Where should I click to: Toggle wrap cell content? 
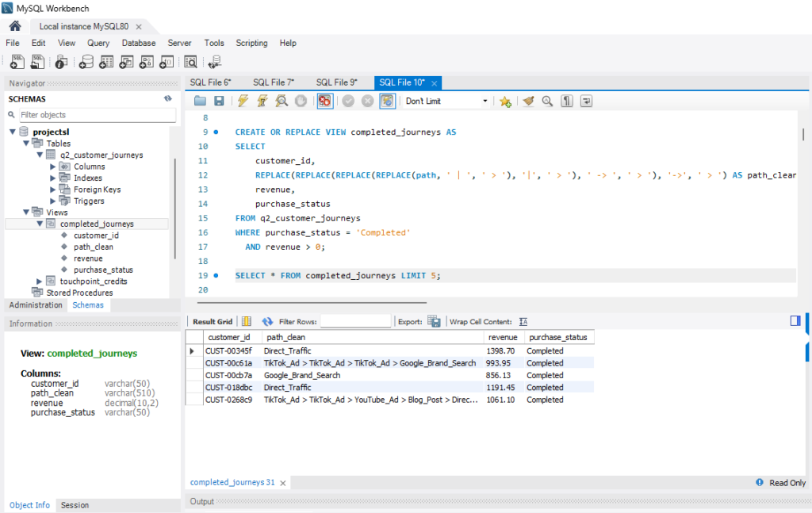coord(523,321)
